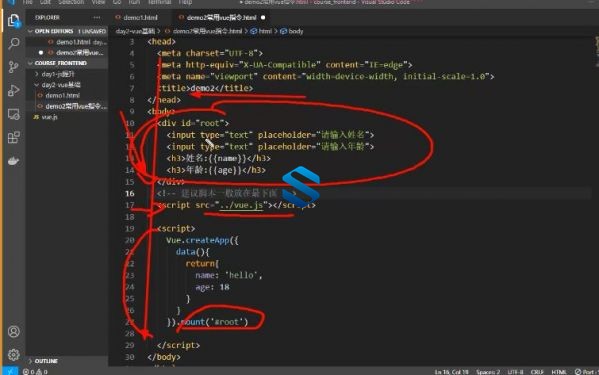Open the Docker icon in activity bar
Viewport: 599px width, 375px height.
click(x=14, y=161)
